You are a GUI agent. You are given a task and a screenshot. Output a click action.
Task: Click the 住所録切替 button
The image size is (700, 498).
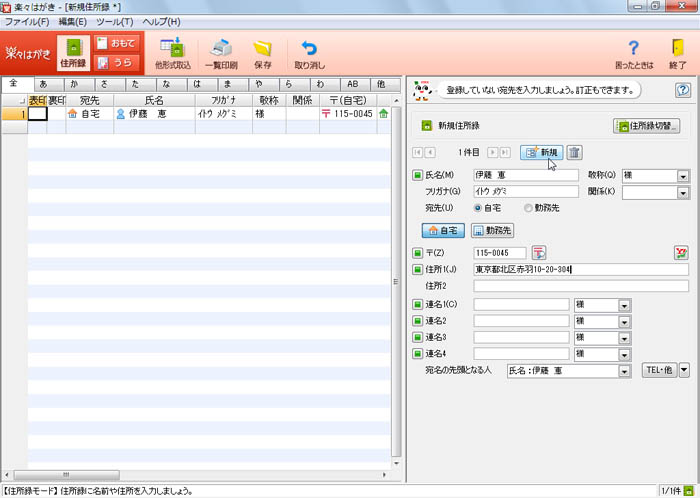(x=646, y=126)
